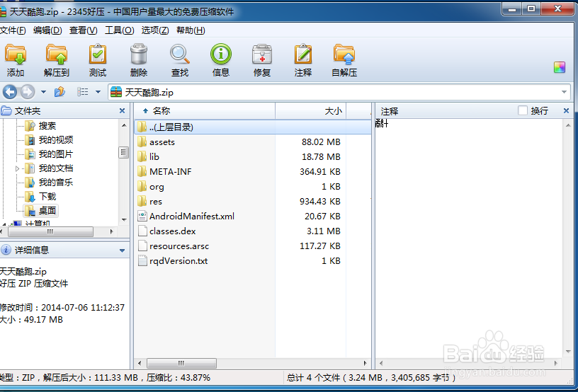
Task: Open the 查看(V) menu
Action: (x=84, y=30)
